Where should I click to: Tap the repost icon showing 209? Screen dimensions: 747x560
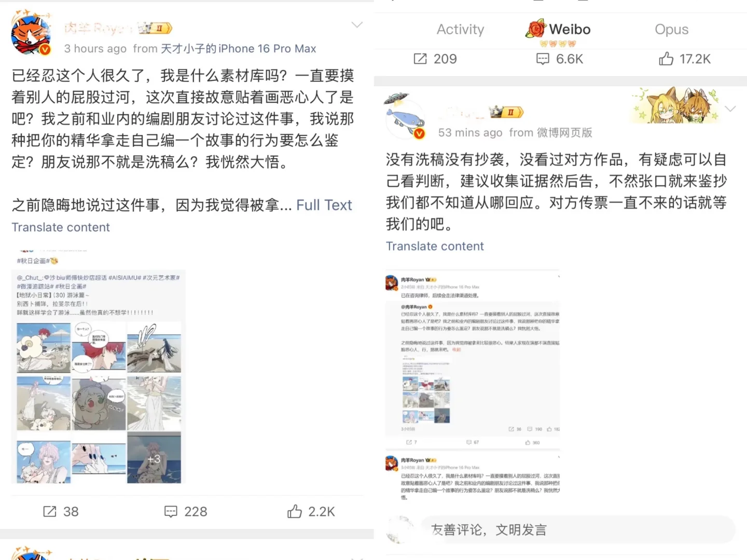click(x=420, y=59)
